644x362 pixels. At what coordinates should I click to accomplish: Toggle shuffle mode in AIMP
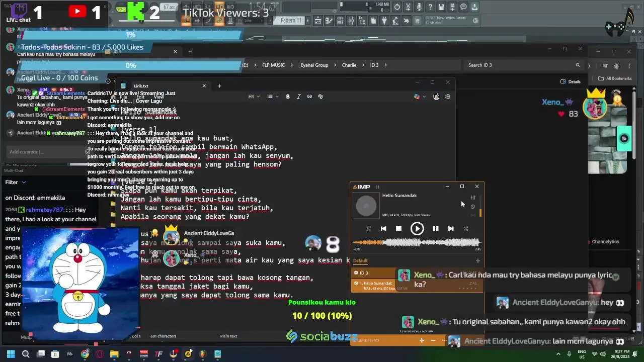coord(466,228)
